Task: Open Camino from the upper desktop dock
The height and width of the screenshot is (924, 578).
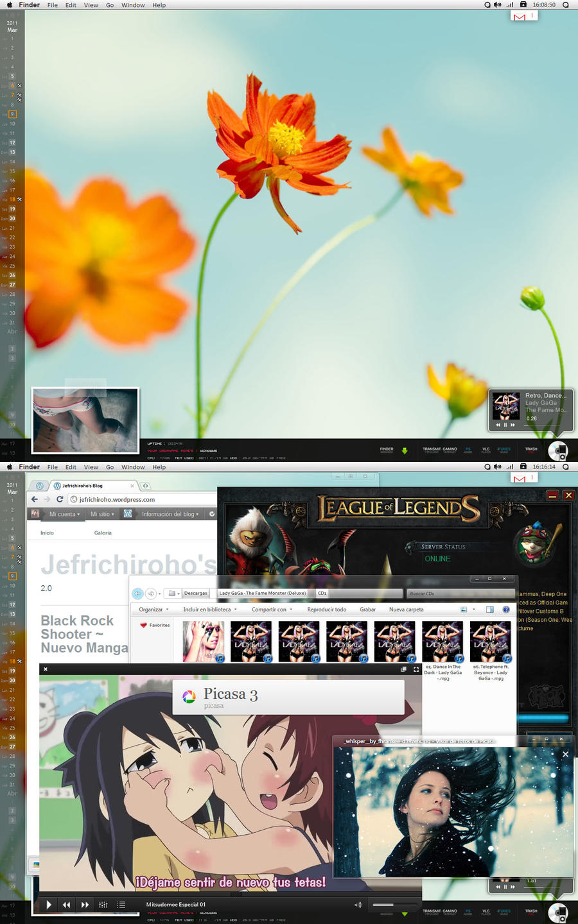Action: pyautogui.click(x=450, y=450)
